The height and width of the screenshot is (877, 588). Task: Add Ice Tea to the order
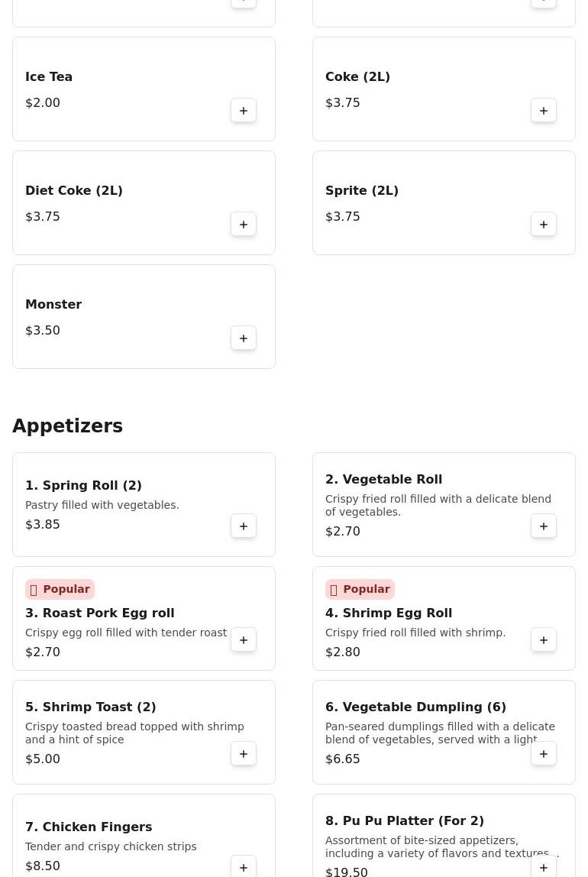244,111
